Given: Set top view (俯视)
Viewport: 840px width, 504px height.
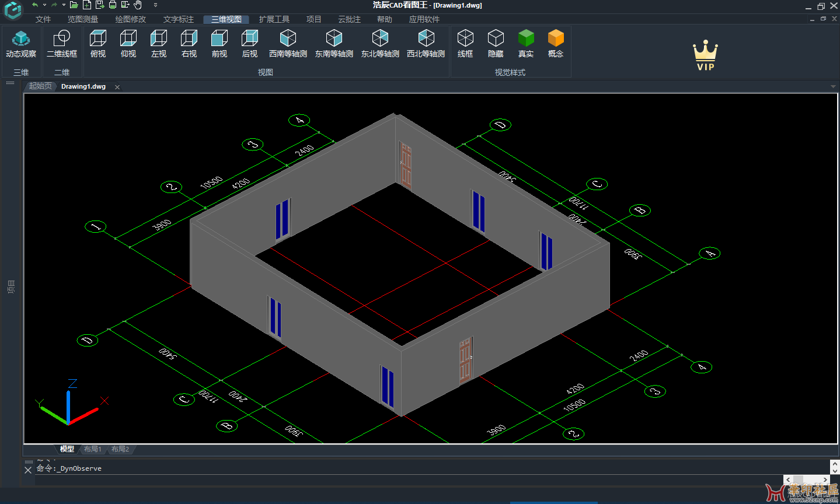Looking at the screenshot, I should [98, 44].
